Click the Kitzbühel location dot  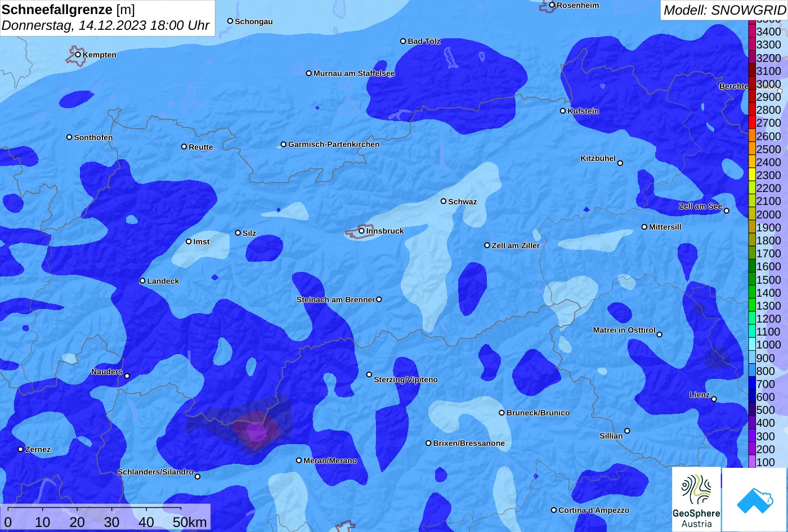pyautogui.click(x=620, y=163)
